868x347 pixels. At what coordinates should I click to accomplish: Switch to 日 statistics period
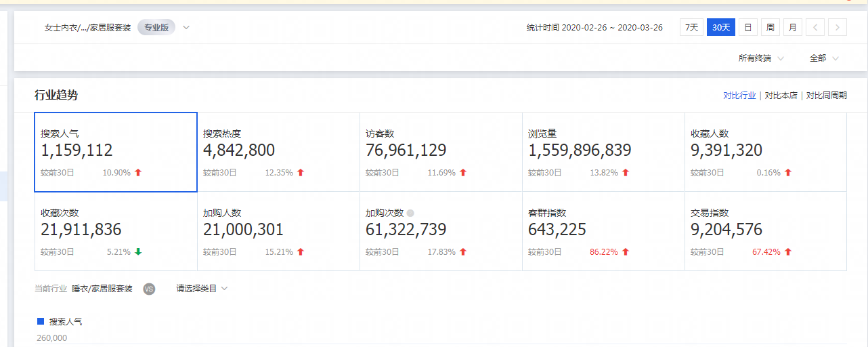pyautogui.click(x=747, y=28)
